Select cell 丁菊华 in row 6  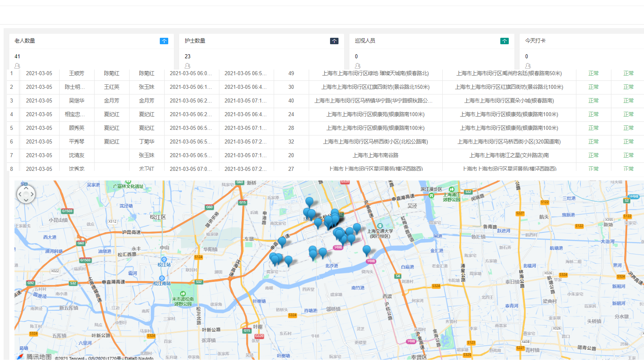pyautogui.click(x=147, y=142)
